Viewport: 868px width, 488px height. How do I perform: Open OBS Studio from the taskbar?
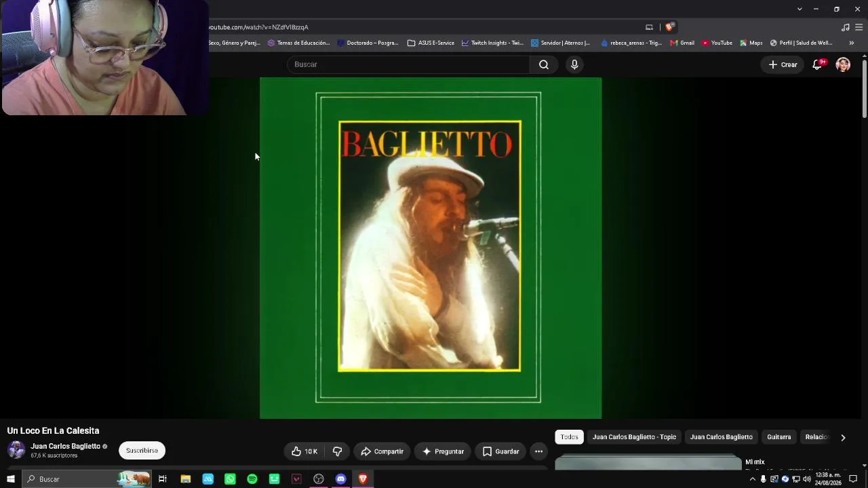(x=319, y=479)
